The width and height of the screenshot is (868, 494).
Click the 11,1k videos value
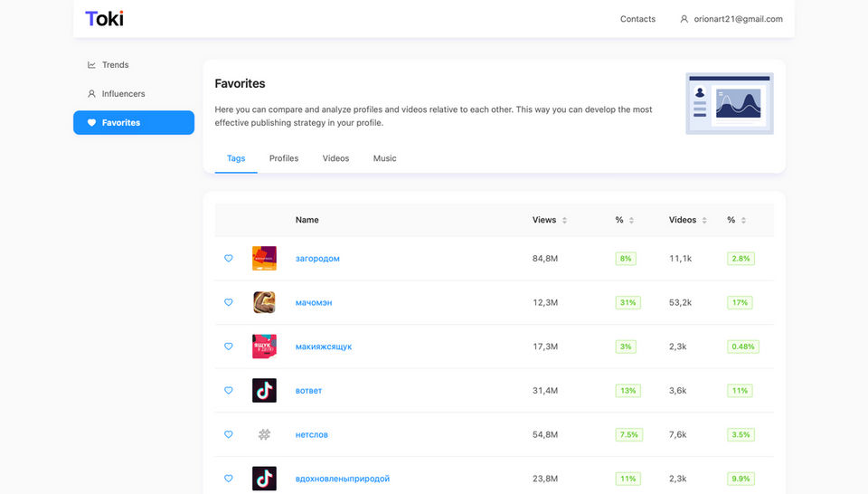[680, 259]
